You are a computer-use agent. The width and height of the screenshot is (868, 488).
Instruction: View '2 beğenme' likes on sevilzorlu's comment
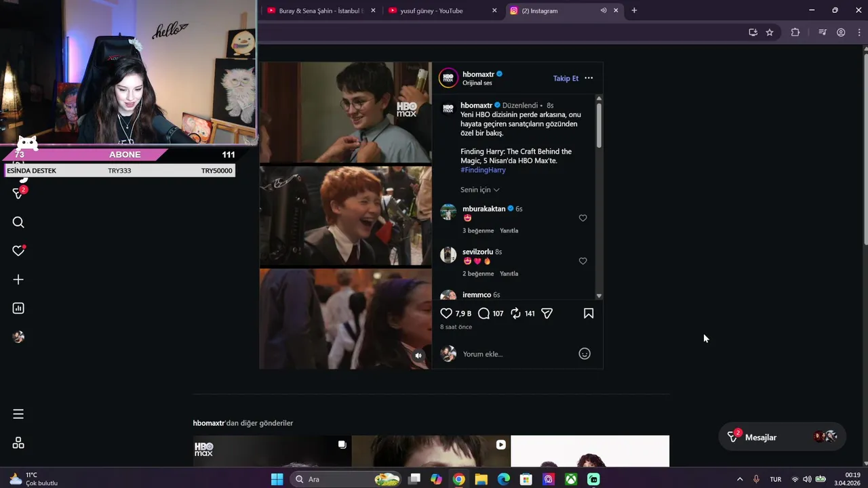click(478, 274)
